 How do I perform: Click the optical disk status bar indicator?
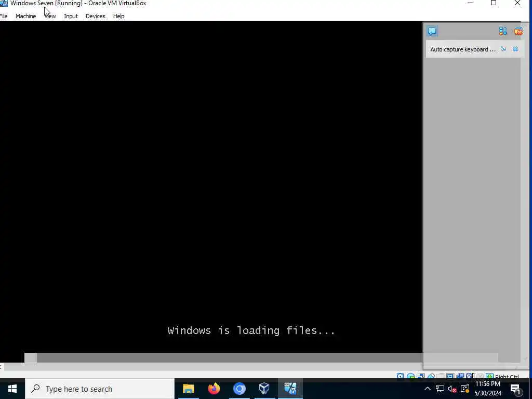(410, 376)
